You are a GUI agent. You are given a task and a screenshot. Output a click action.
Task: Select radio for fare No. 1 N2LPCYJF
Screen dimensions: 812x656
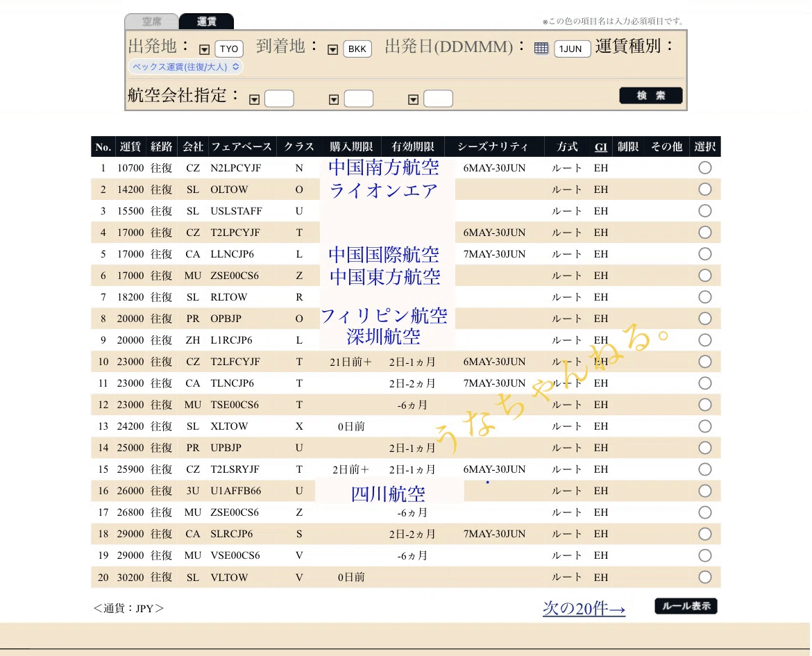point(705,168)
